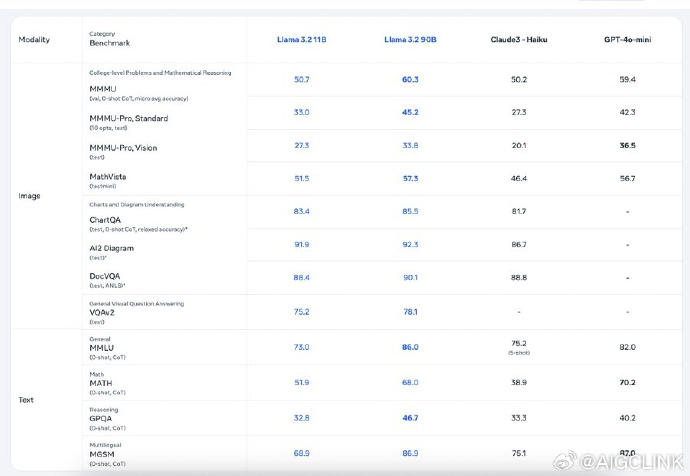Select the bold 46.7 GPQA score
Image resolution: width=690 pixels, height=476 pixels.
coord(410,418)
